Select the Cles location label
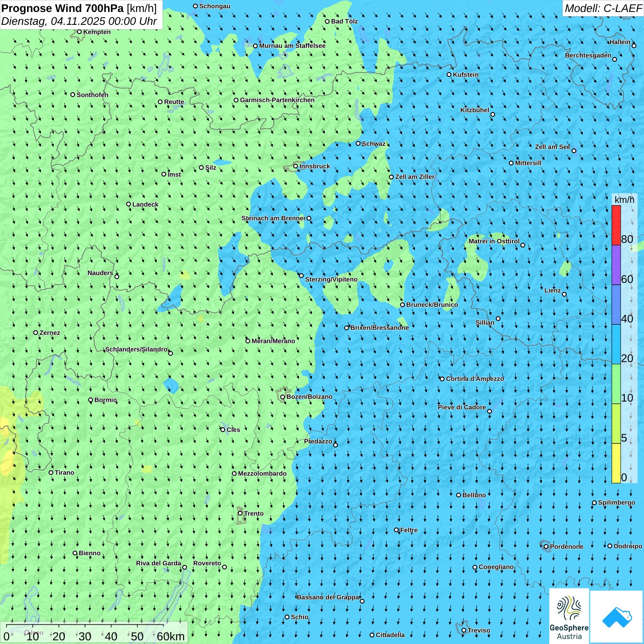The width and height of the screenshot is (644, 644). coord(233,430)
